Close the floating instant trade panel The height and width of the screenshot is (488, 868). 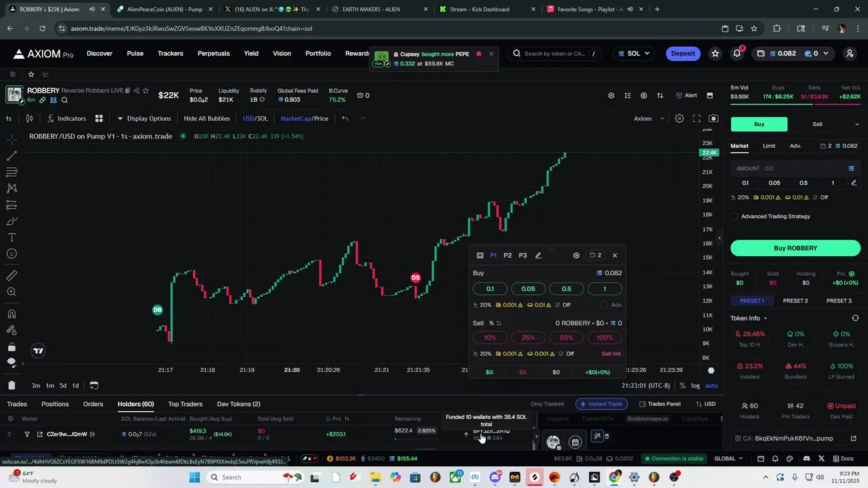coord(615,256)
